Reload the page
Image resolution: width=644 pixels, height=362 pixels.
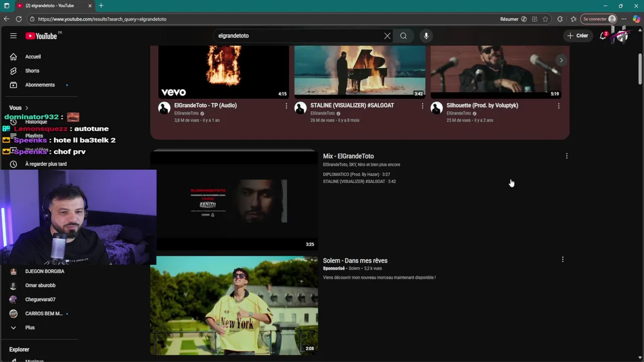point(19,19)
